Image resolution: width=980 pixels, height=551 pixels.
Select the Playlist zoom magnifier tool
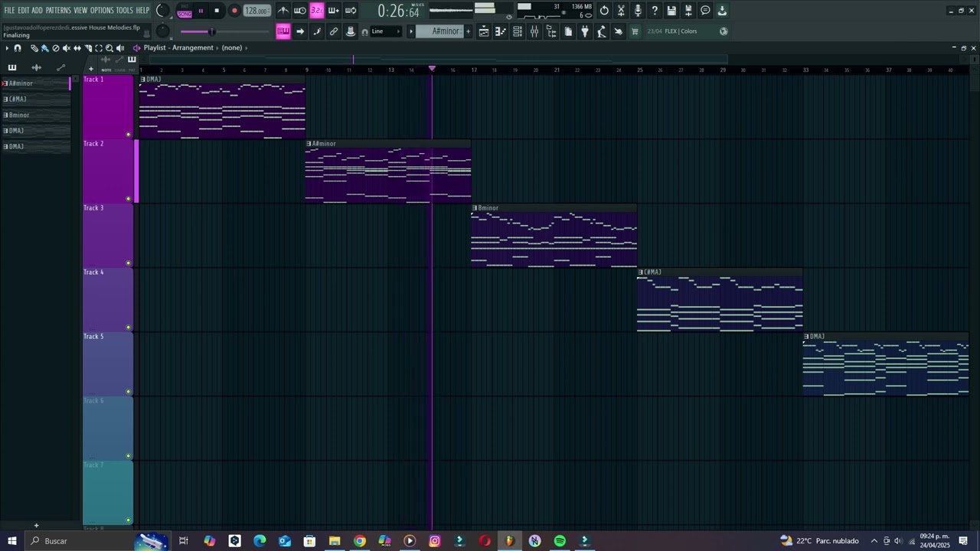109,48
